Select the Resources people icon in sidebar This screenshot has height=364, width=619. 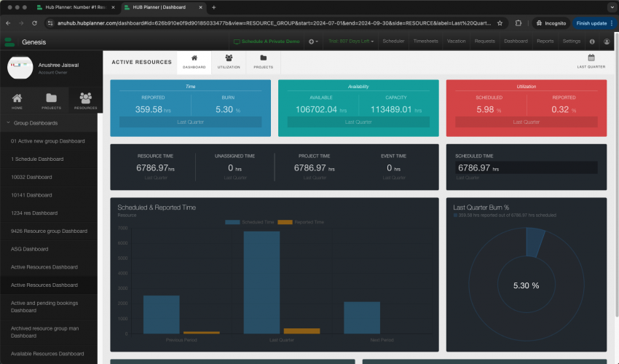pyautogui.click(x=85, y=100)
